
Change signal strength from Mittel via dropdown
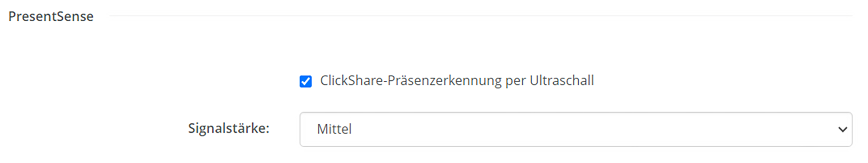coord(576,129)
